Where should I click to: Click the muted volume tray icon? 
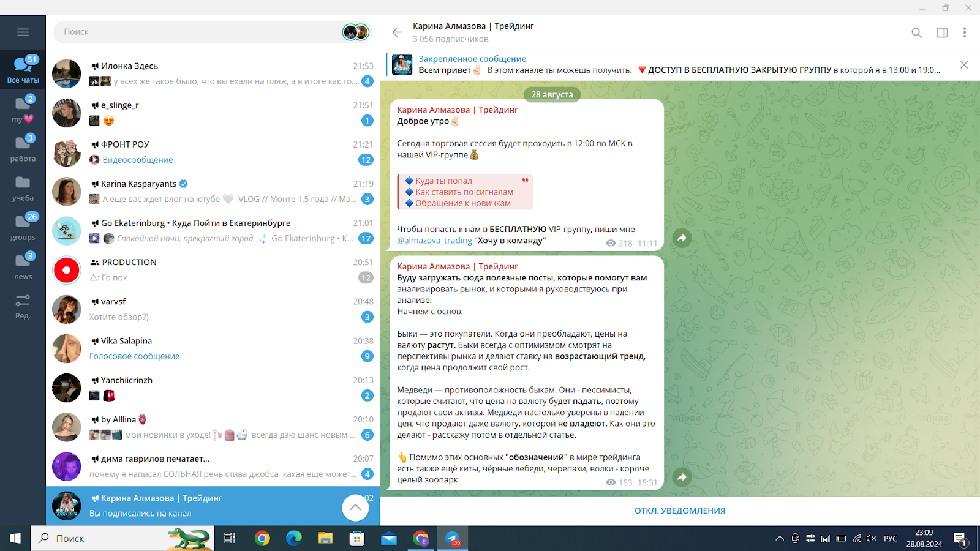pyautogui.click(x=872, y=539)
